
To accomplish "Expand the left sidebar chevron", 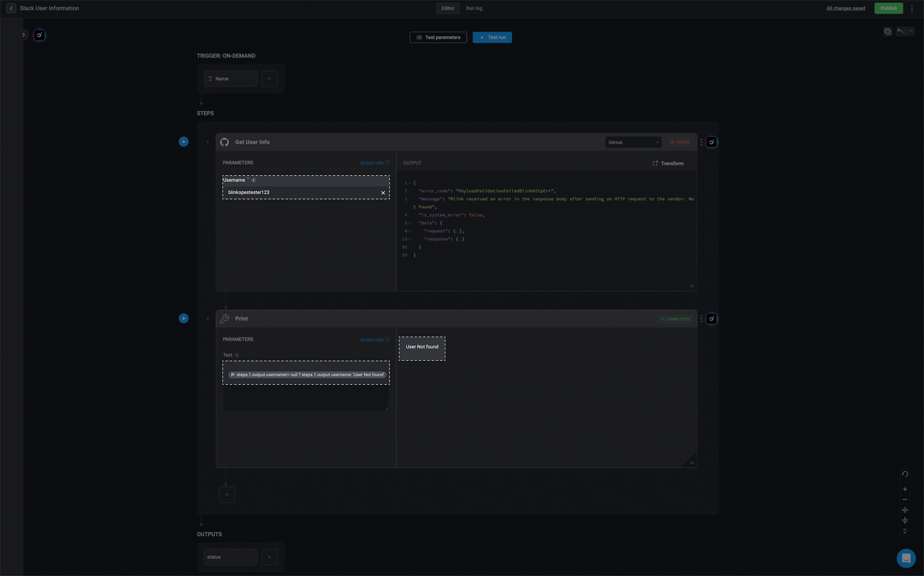I will 24,35.
